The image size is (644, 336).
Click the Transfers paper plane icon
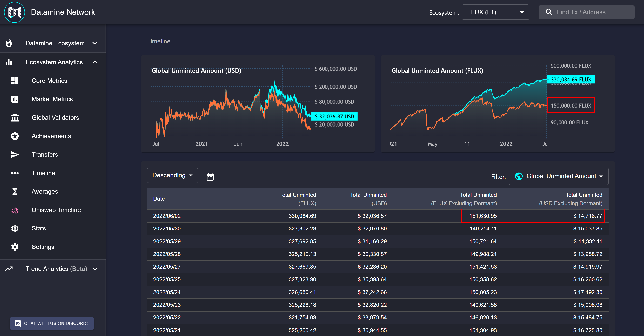[x=15, y=154]
